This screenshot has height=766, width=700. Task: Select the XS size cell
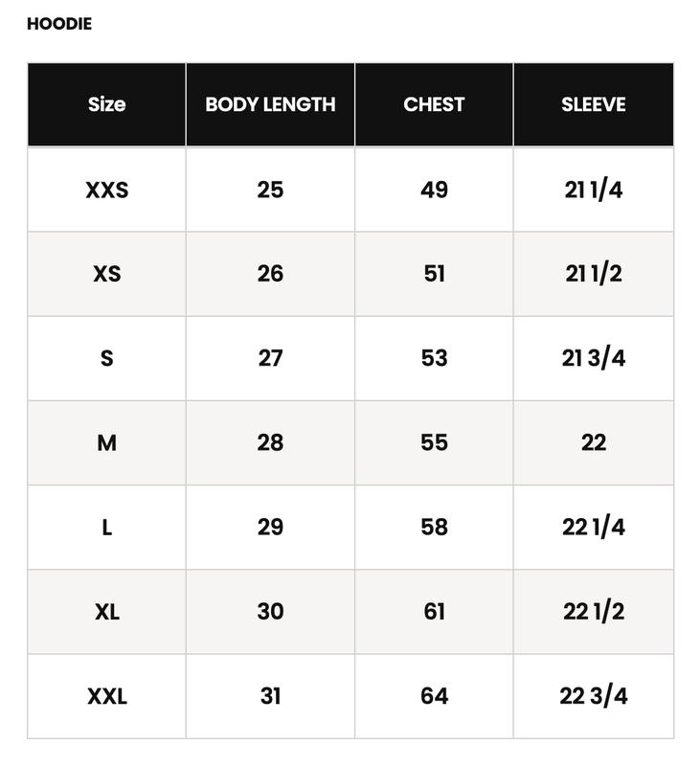tap(106, 274)
